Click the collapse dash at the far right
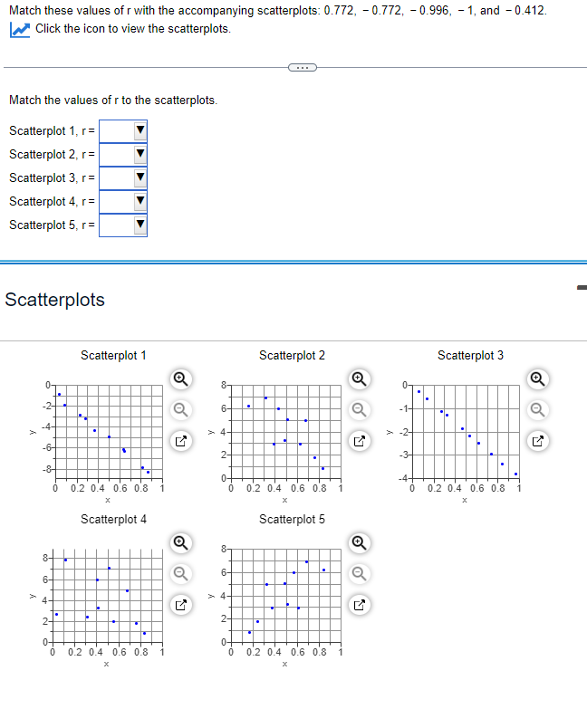 [x=582, y=285]
